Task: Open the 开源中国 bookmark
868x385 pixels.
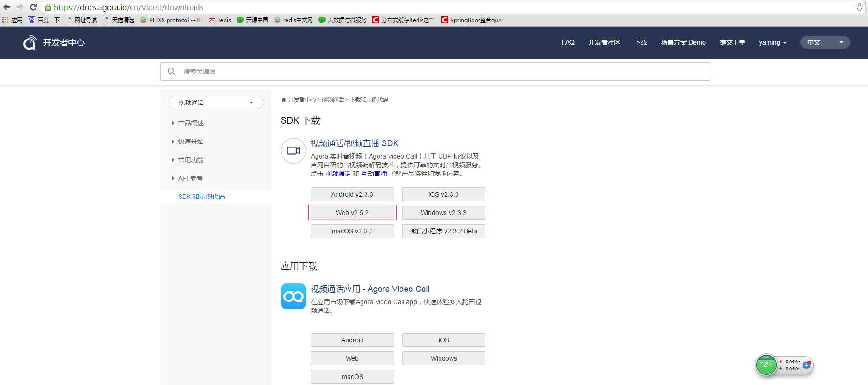Action: coord(253,20)
